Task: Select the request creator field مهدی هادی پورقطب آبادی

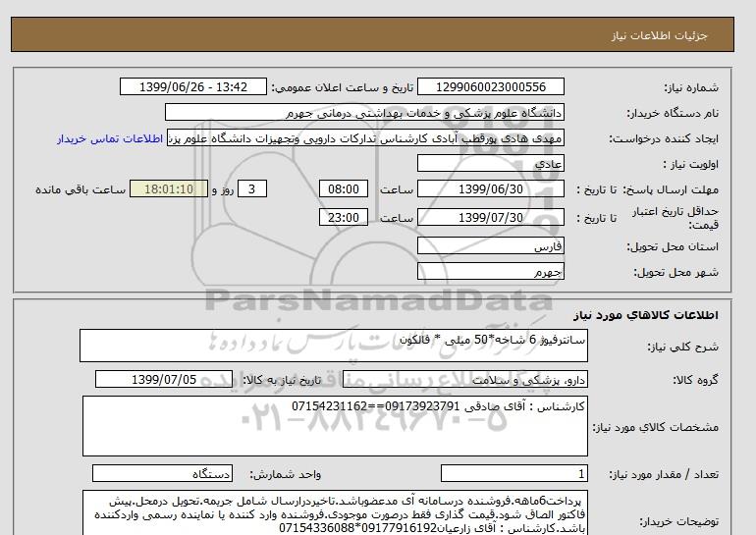Action: coord(365,137)
